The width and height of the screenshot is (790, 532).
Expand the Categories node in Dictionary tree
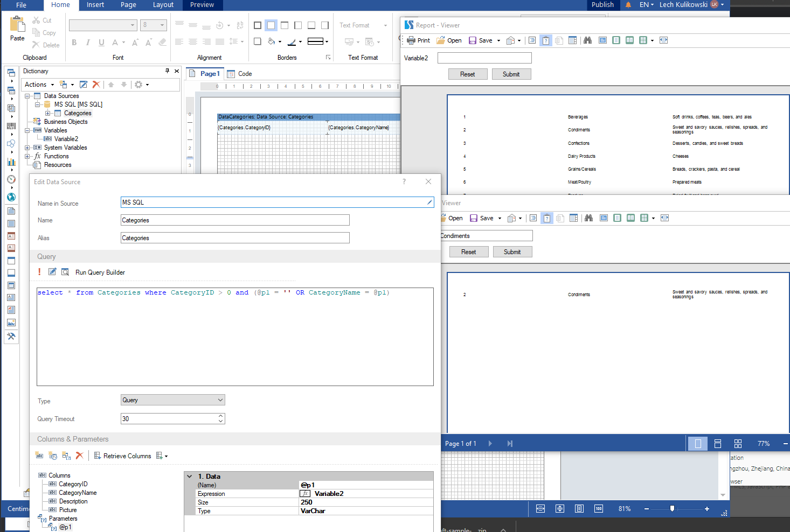click(47, 113)
